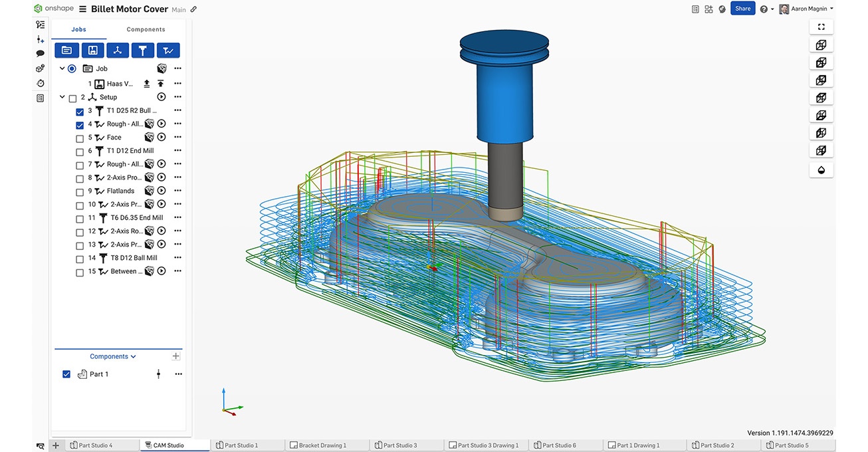
Task: Open the Components dropdown heading
Action: (112, 356)
